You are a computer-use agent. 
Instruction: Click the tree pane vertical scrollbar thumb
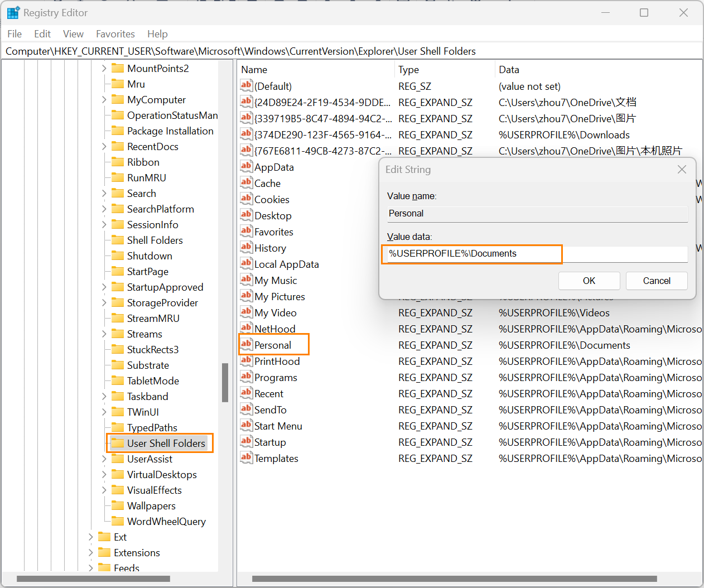click(x=225, y=383)
